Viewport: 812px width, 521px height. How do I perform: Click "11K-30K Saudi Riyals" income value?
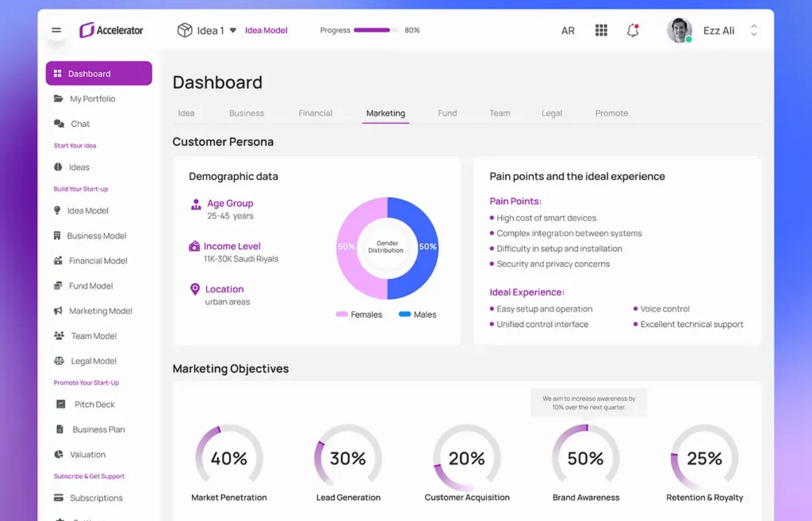click(241, 259)
